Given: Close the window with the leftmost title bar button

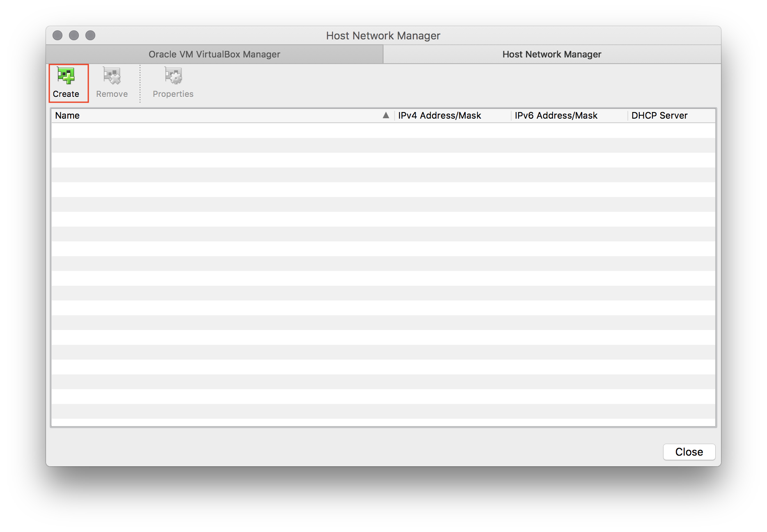Looking at the screenshot, I should click(57, 35).
